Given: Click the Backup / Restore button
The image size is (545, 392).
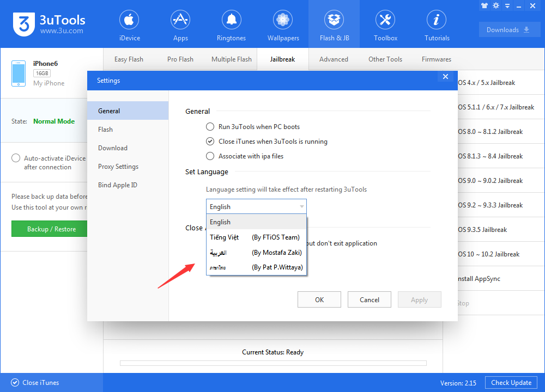Looking at the screenshot, I should click(x=50, y=229).
